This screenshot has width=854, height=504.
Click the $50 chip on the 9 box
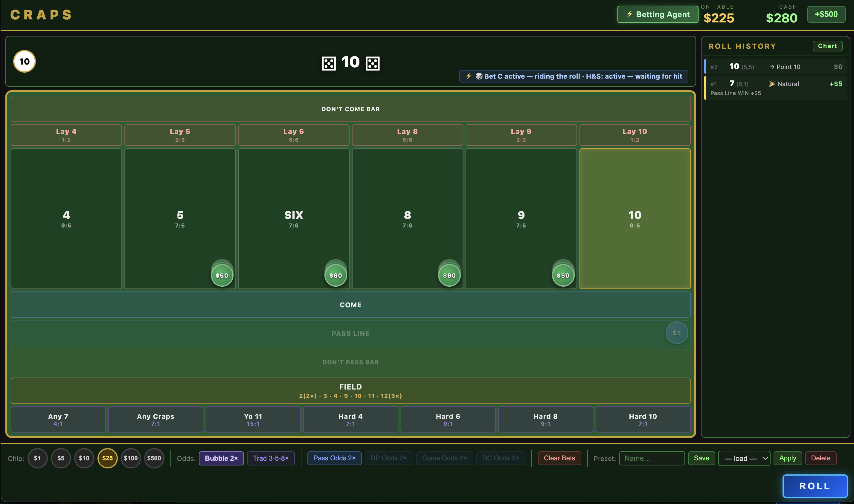(x=563, y=275)
